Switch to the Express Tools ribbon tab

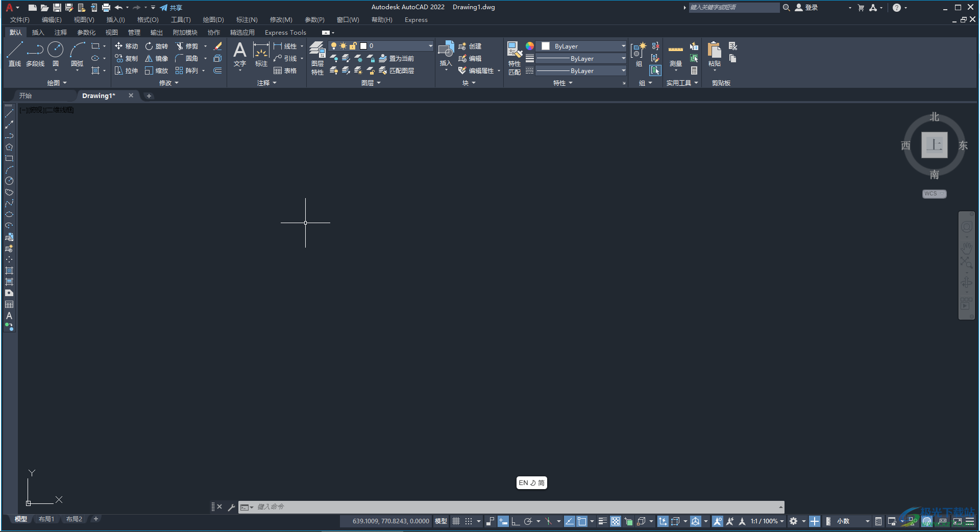pyautogui.click(x=285, y=32)
